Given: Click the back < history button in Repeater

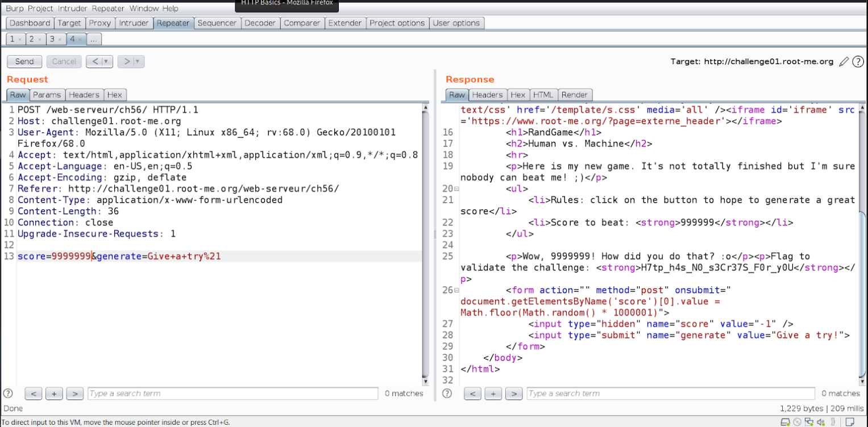Looking at the screenshot, I should (x=97, y=61).
